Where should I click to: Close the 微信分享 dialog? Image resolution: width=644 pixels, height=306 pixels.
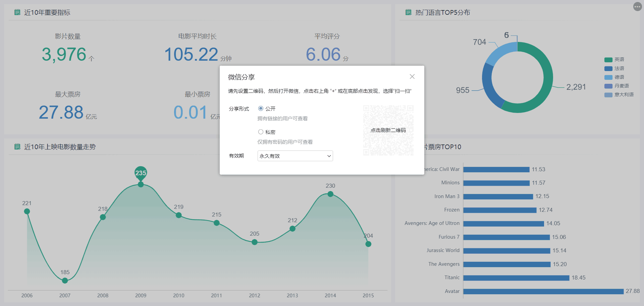[412, 76]
